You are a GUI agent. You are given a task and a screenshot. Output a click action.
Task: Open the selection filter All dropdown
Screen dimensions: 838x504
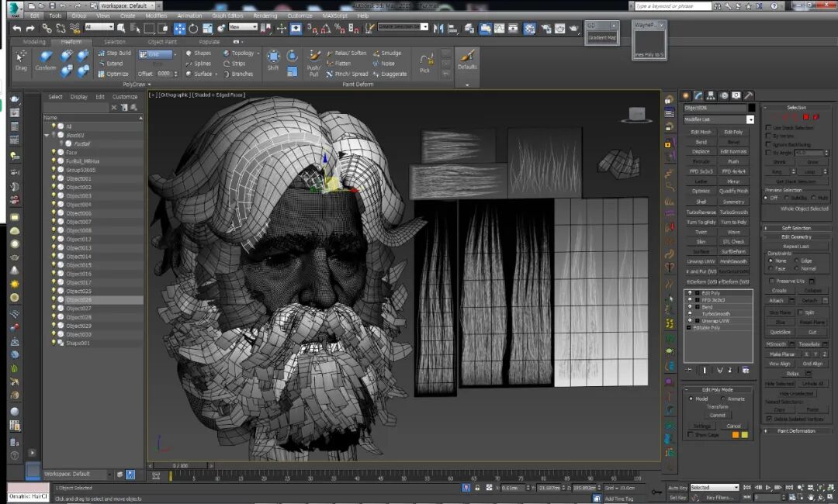point(99,27)
